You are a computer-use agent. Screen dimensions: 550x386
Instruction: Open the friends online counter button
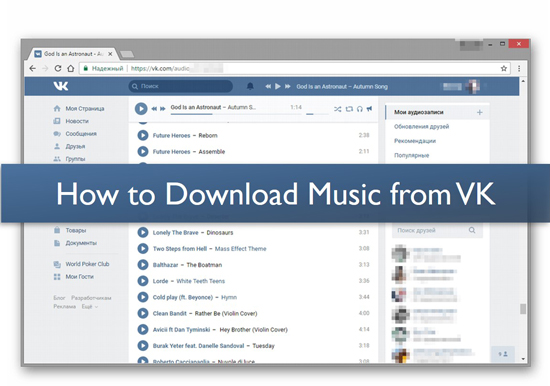point(503,354)
